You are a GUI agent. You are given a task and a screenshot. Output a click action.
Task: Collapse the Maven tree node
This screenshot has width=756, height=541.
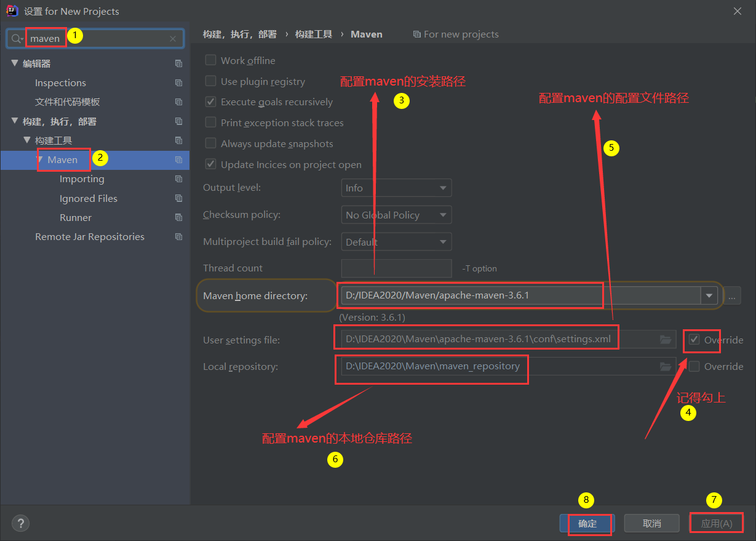coord(40,160)
